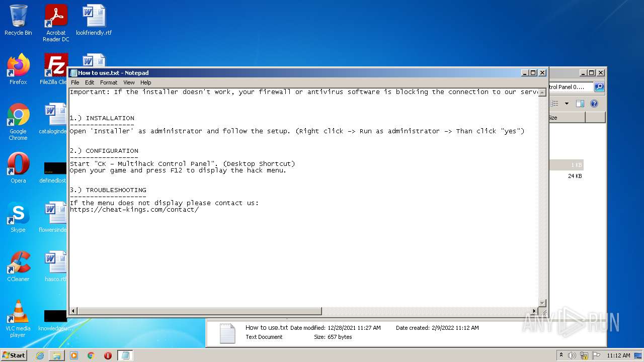Select the knowledgeeu desktop item

(54, 320)
